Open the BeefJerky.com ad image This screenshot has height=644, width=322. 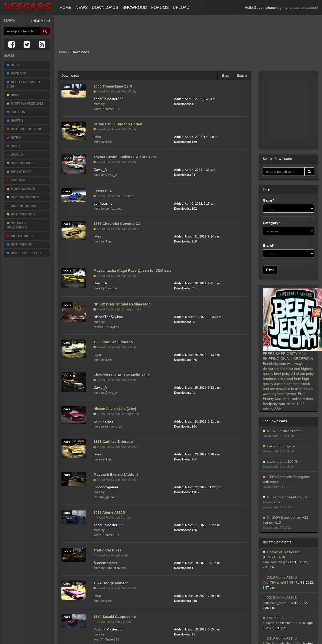(292, 320)
